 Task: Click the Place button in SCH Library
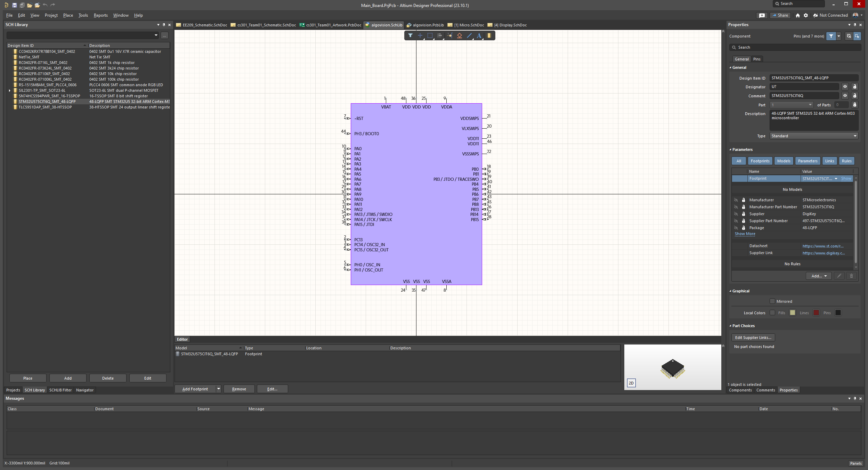[28, 378]
